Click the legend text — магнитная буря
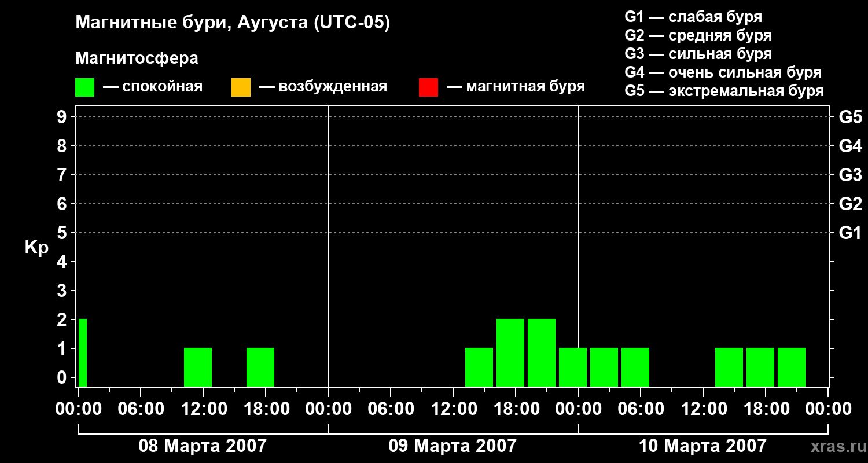The width and height of the screenshot is (868, 463). click(516, 87)
